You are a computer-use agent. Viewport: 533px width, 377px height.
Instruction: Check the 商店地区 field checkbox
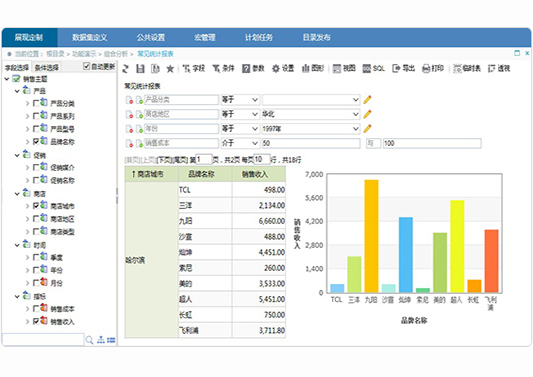36,219
